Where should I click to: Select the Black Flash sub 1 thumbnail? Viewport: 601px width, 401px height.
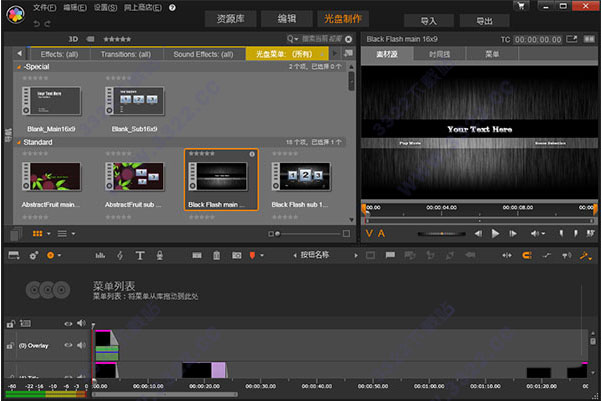(x=301, y=176)
